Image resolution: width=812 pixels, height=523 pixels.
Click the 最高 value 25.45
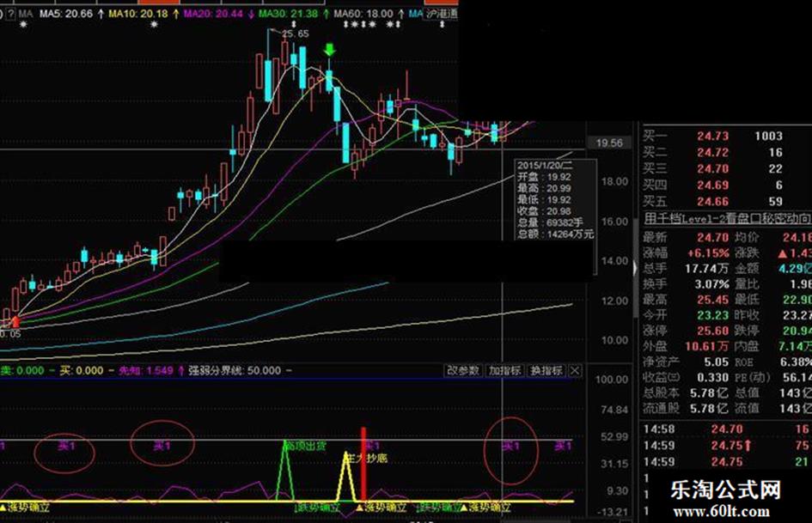pyautogui.click(x=712, y=300)
